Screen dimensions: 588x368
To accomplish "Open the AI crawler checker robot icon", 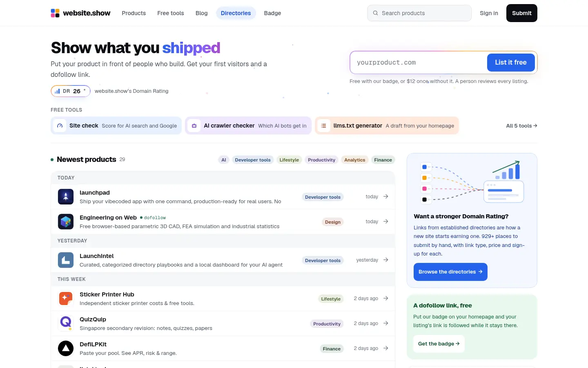I will (x=194, y=126).
